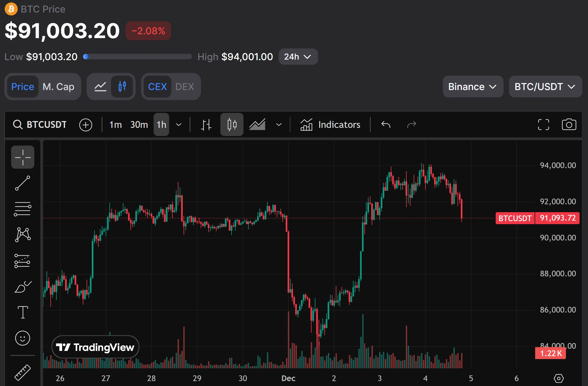Toggle to DEX data source
Viewport: 588px width, 386px height.
(185, 87)
